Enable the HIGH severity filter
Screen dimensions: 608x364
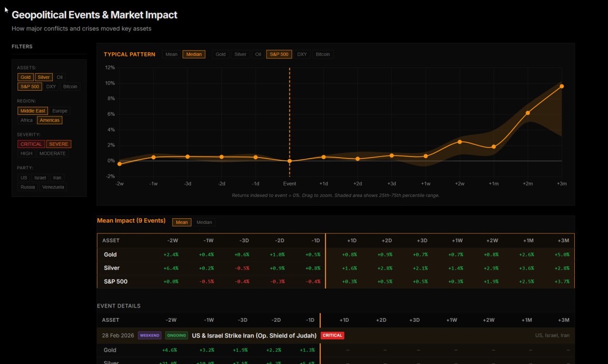26,153
